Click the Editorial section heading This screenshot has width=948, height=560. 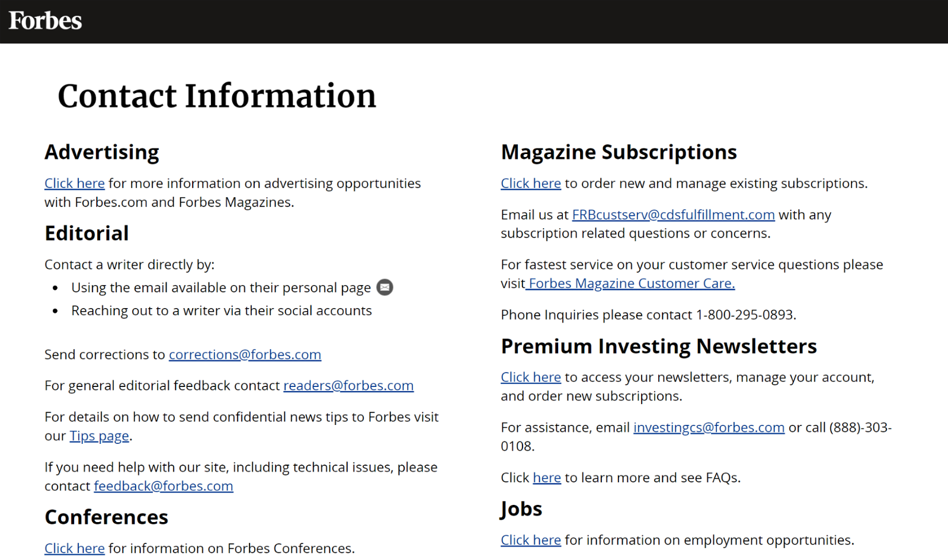[87, 233]
